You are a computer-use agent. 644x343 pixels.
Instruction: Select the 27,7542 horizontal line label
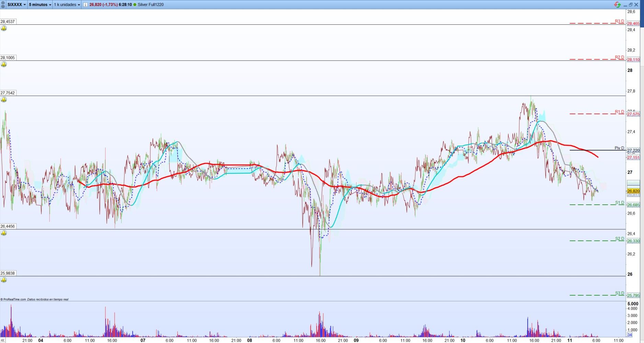tap(8, 93)
